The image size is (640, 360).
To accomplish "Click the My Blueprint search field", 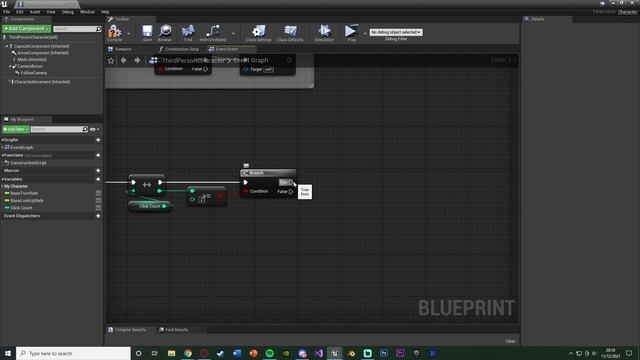I will [x=59, y=129].
